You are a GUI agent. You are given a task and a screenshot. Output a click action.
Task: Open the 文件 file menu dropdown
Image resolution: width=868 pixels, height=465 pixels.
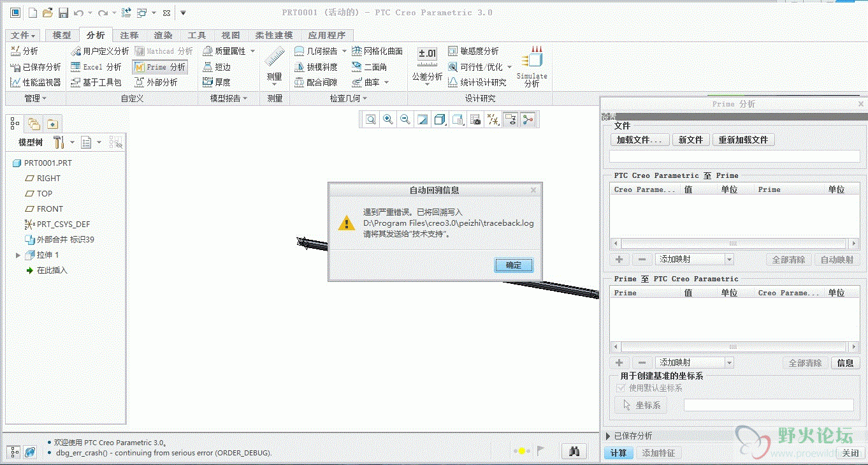point(24,35)
